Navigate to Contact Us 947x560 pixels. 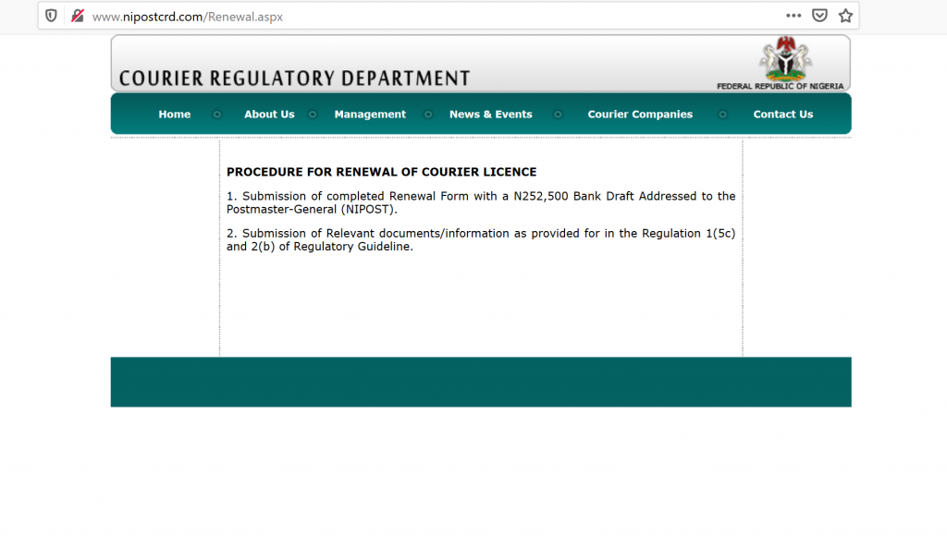[x=782, y=115]
